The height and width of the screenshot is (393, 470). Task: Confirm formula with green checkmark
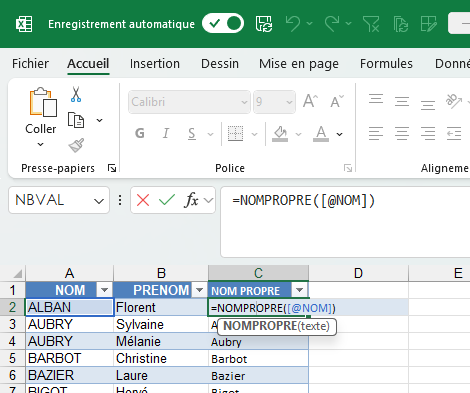(x=167, y=200)
